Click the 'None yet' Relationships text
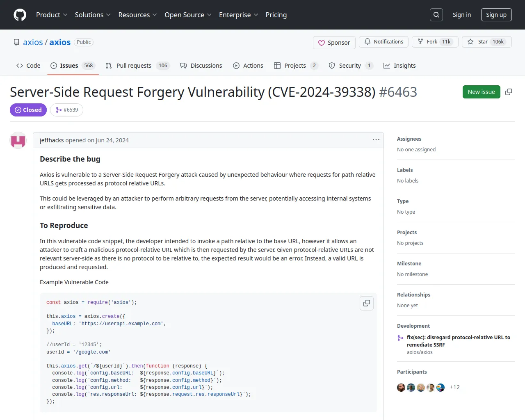 click(407, 306)
